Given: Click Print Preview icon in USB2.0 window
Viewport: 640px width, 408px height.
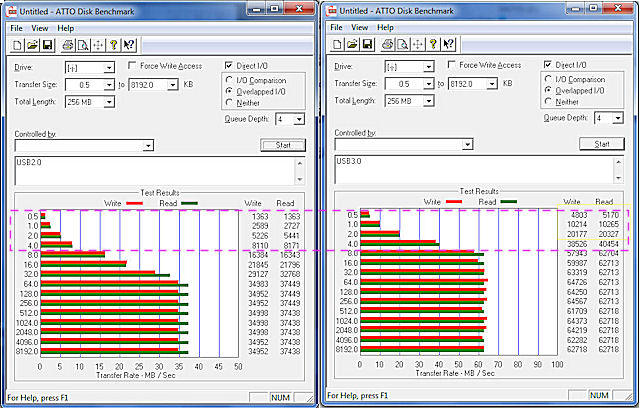Looking at the screenshot, I should 83,45.
